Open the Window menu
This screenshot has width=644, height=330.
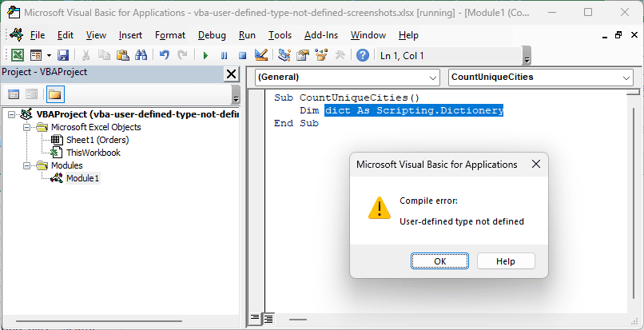click(x=368, y=35)
